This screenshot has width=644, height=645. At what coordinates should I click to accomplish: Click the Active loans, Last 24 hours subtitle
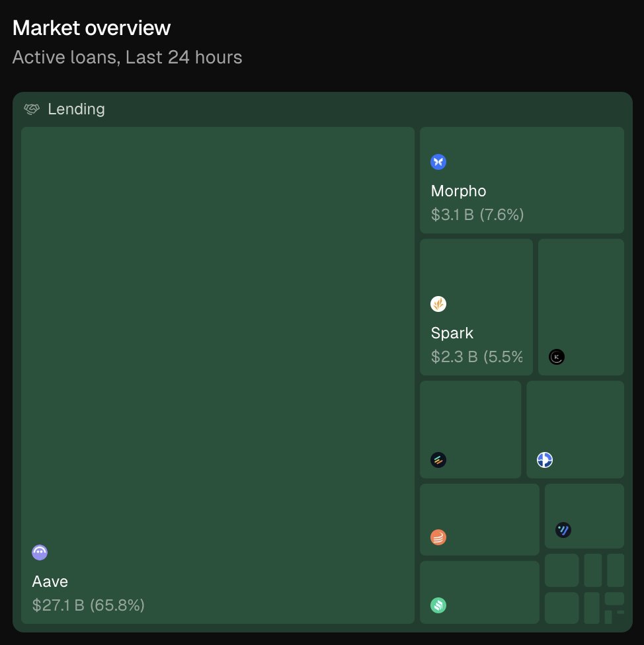(x=127, y=57)
